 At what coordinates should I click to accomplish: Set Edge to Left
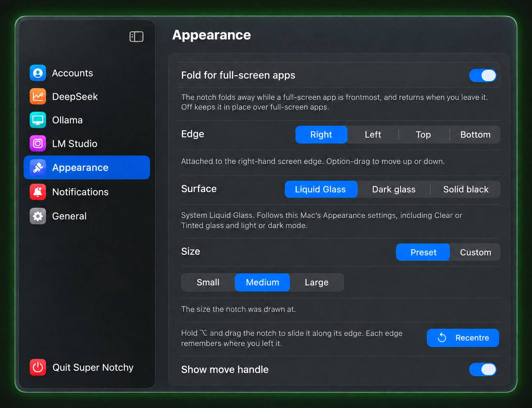tap(373, 135)
